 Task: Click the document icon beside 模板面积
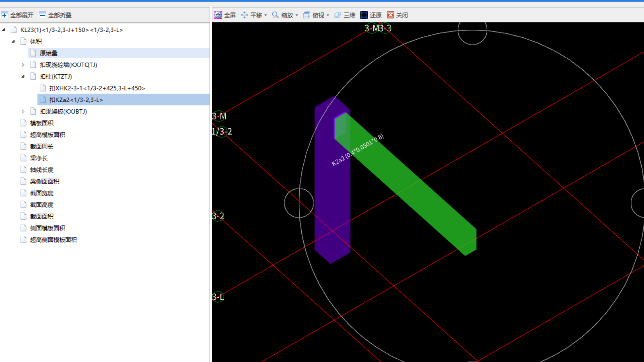[23, 123]
